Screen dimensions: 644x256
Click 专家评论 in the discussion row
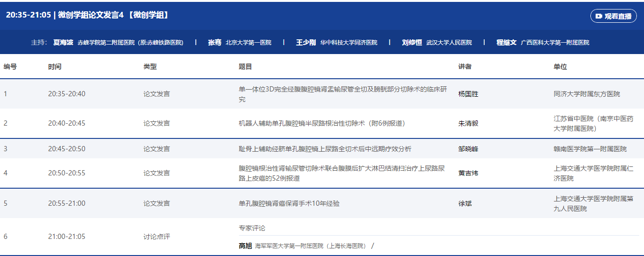click(x=252, y=228)
